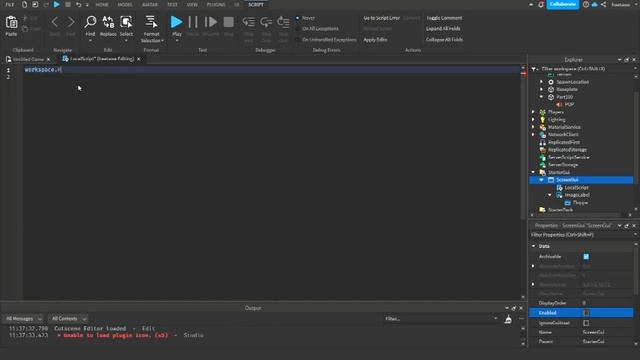Collapse the ScreenGui node in Explorer
640x360 pixels.
point(542,180)
